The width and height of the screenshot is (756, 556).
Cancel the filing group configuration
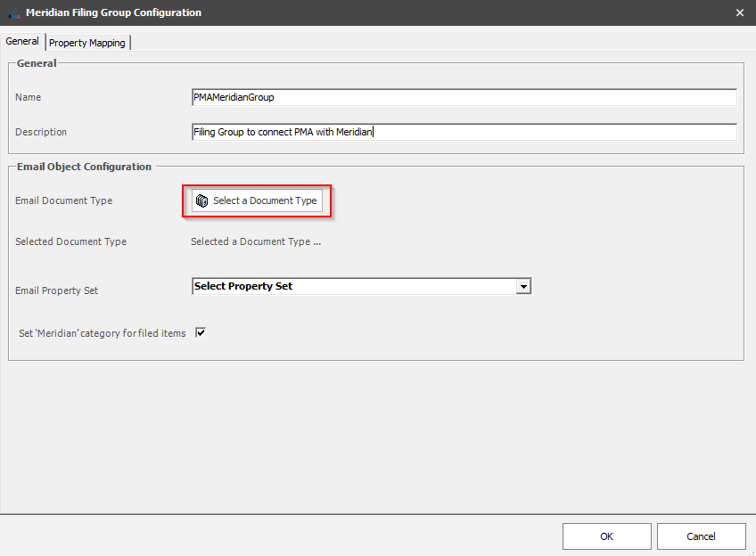701,536
